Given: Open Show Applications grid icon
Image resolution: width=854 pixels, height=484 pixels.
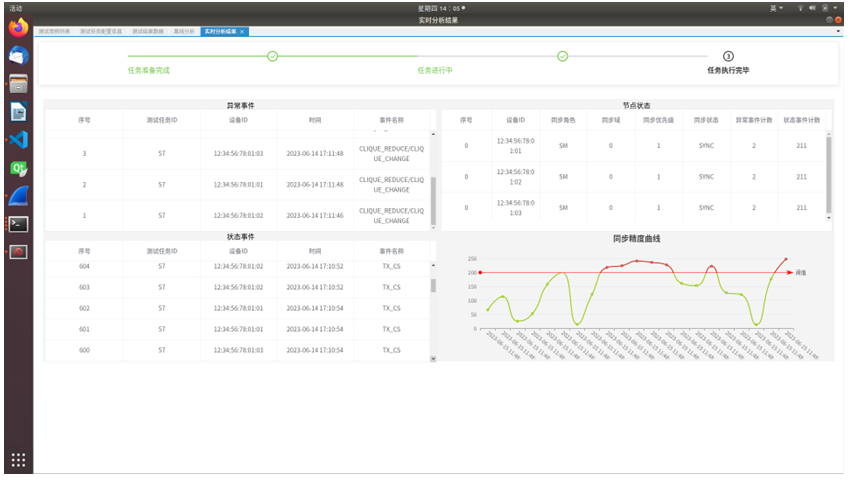Looking at the screenshot, I should pos(18,460).
